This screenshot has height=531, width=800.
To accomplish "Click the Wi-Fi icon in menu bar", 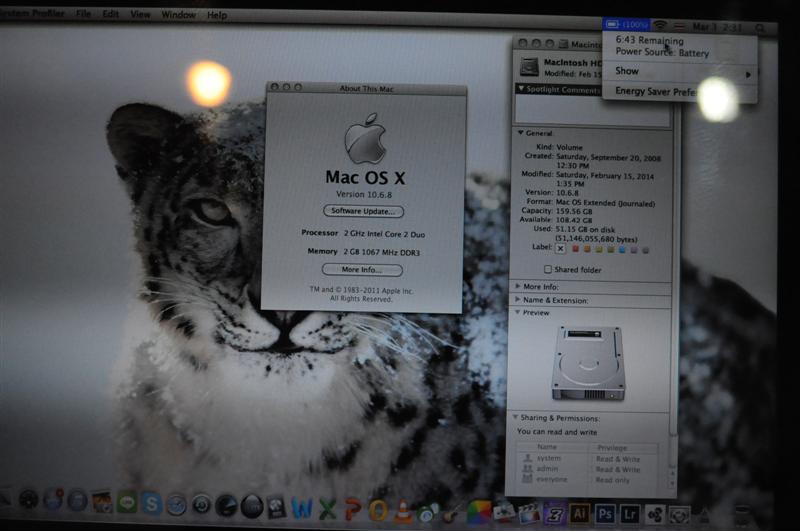I will [x=660, y=24].
